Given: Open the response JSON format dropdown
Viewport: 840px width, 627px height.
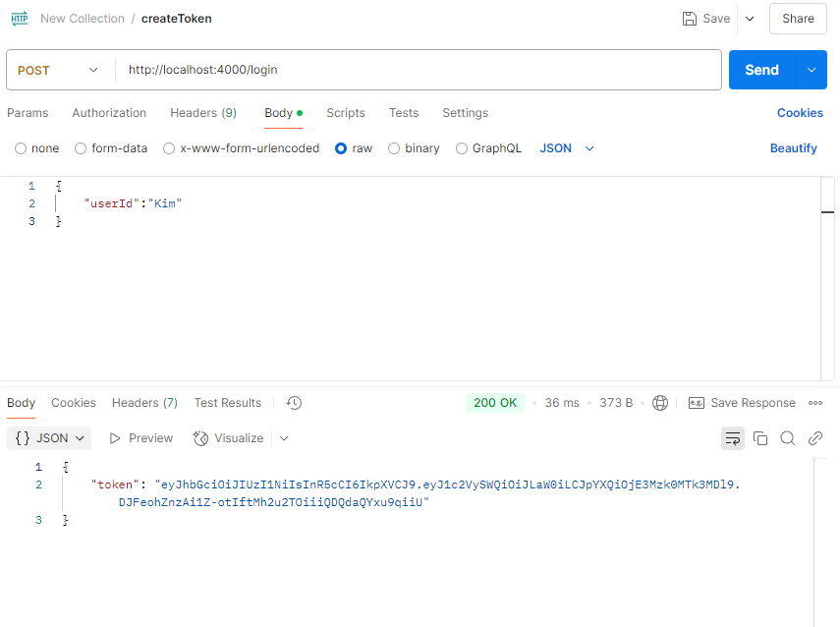Looking at the screenshot, I should pyautogui.click(x=49, y=438).
